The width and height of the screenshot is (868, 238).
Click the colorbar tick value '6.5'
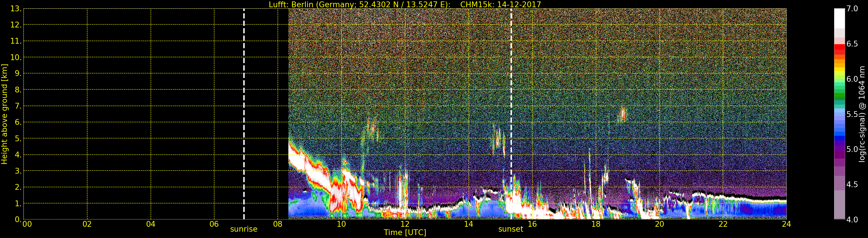tap(852, 44)
